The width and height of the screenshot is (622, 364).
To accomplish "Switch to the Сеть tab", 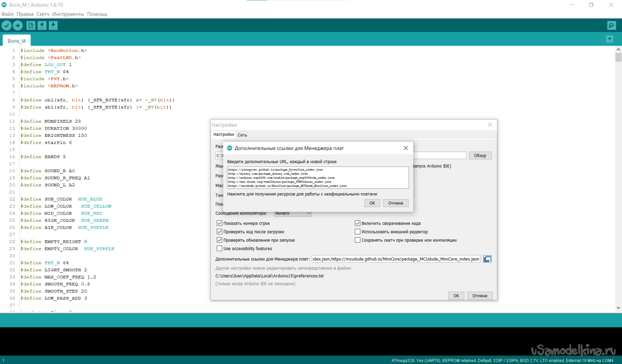I will tap(242, 135).
